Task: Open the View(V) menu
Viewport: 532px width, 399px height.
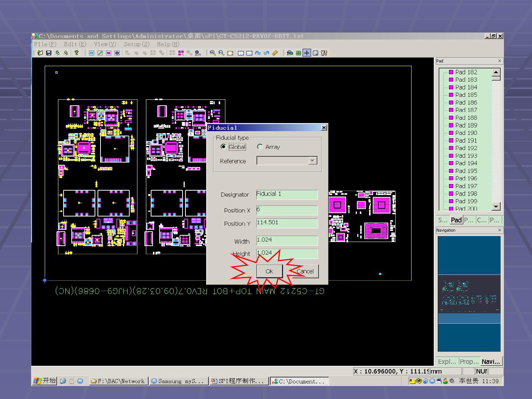Action: click(105, 44)
